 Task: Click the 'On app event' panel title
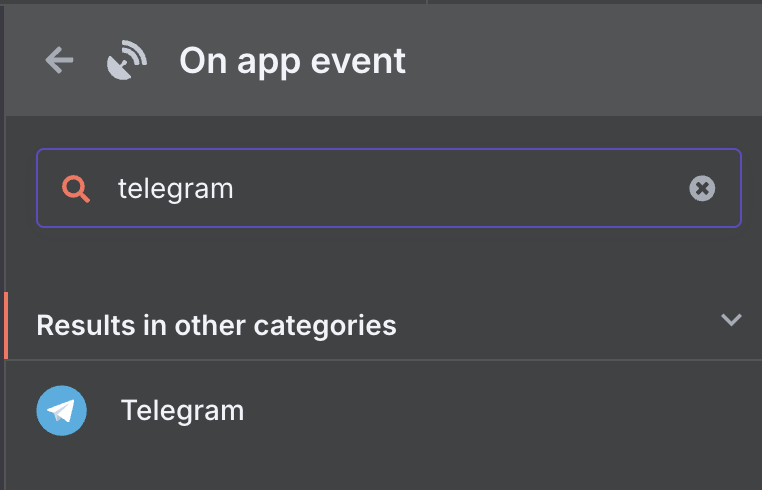pyautogui.click(x=292, y=61)
